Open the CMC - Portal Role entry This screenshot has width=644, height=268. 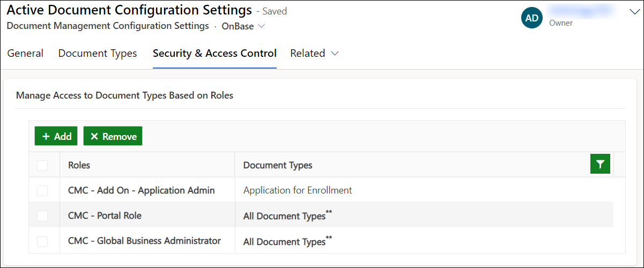pyautogui.click(x=105, y=215)
